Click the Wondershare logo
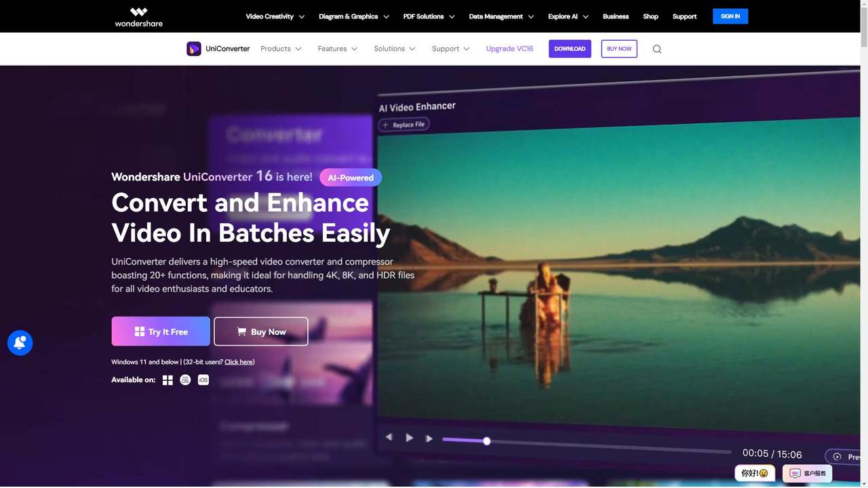 pyautogui.click(x=138, y=16)
